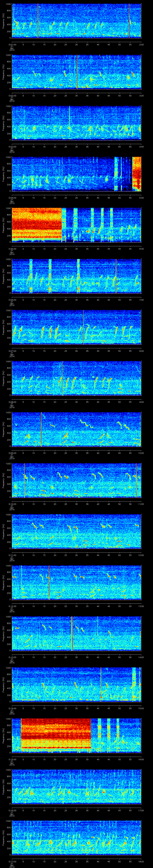
Task: Click the 0:14:00 start time label
Action: click(12, 708)
